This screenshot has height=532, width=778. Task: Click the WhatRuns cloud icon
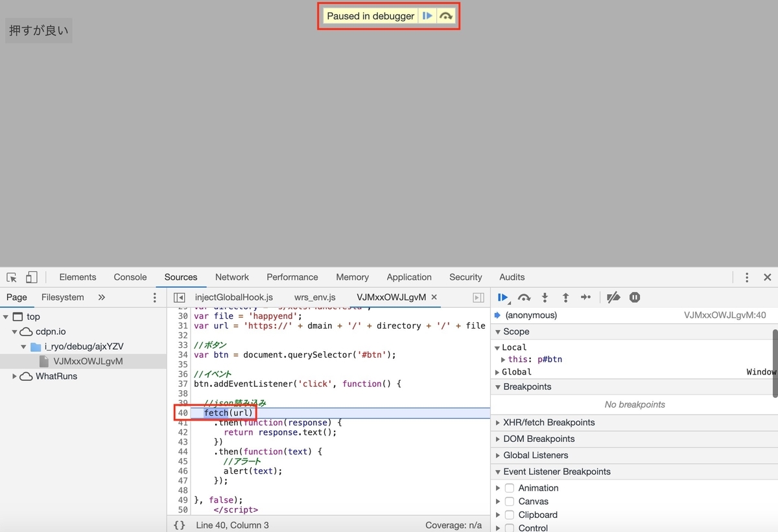[26, 376]
